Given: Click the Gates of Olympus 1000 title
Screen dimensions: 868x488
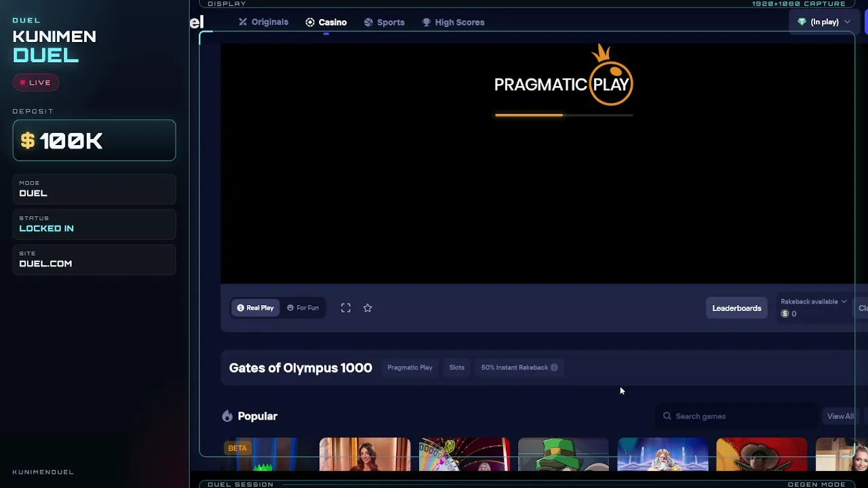Looking at the screenshot, I should (x=300, y=368).
